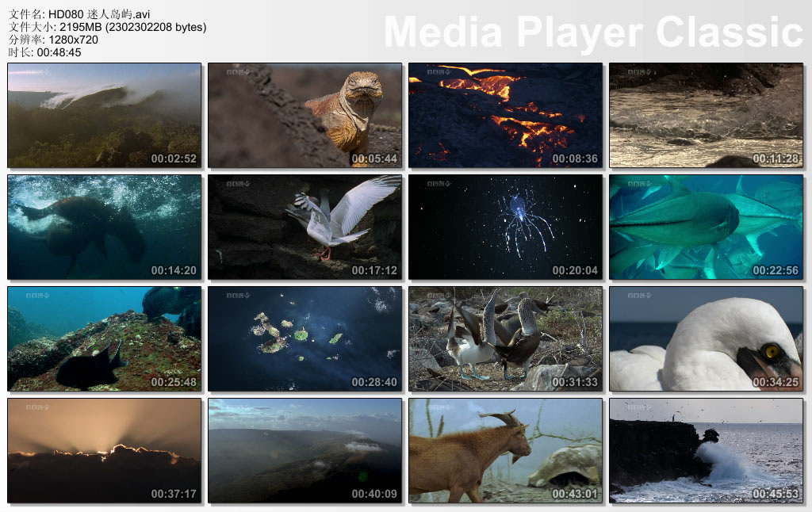
Task: Open the sunset clouds thumbnail at 00:37:17
Action: (104, 451)
